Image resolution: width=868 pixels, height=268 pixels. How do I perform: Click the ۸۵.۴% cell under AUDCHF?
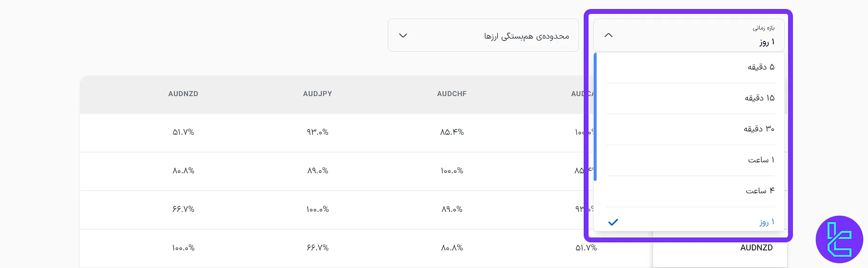pos(452,132)
